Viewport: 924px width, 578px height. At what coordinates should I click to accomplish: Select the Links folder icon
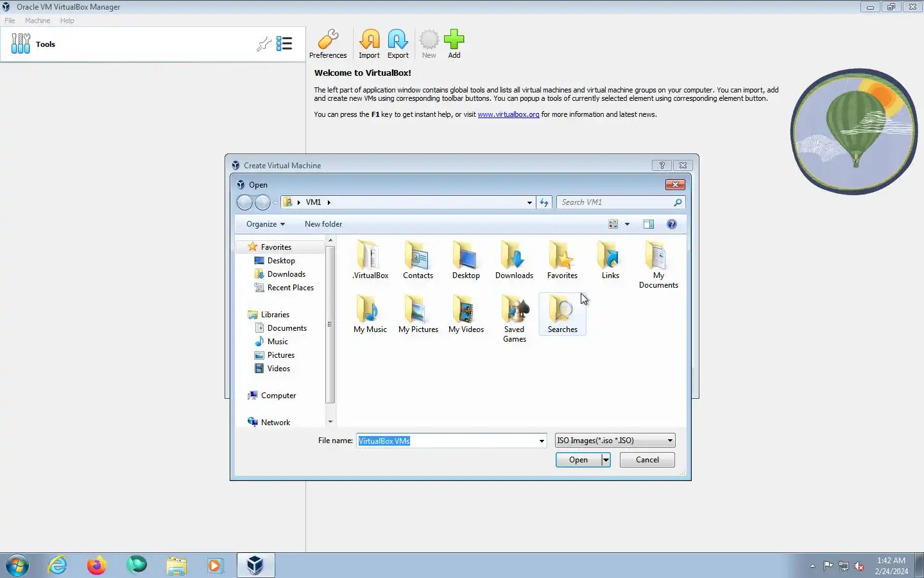pyautogui.click(x=610, y=259)
